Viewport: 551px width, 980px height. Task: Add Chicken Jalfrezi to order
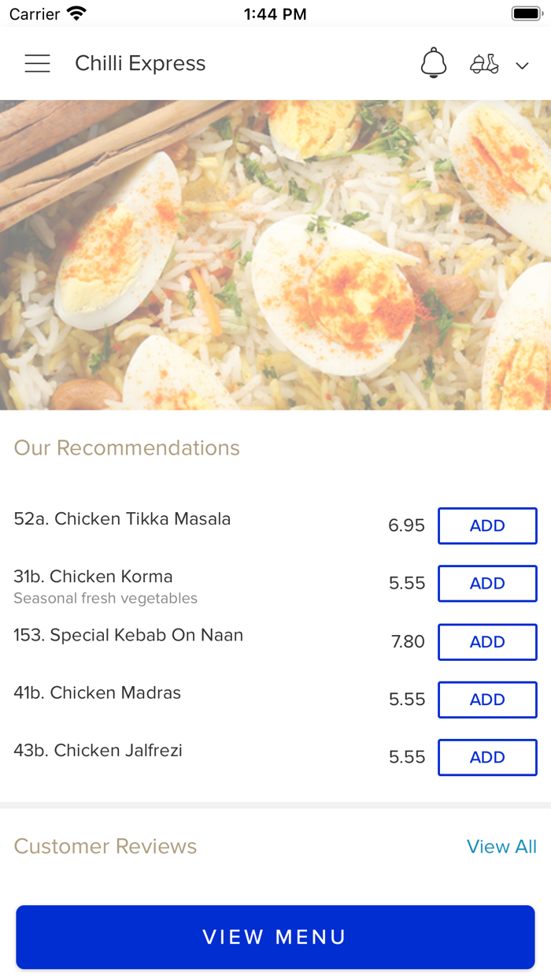click(487, 757)
